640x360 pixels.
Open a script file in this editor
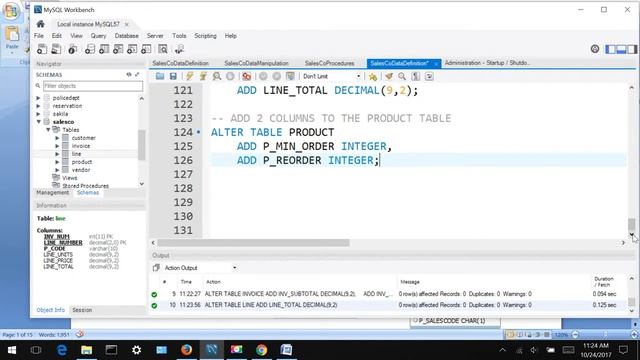pos(160,76)
